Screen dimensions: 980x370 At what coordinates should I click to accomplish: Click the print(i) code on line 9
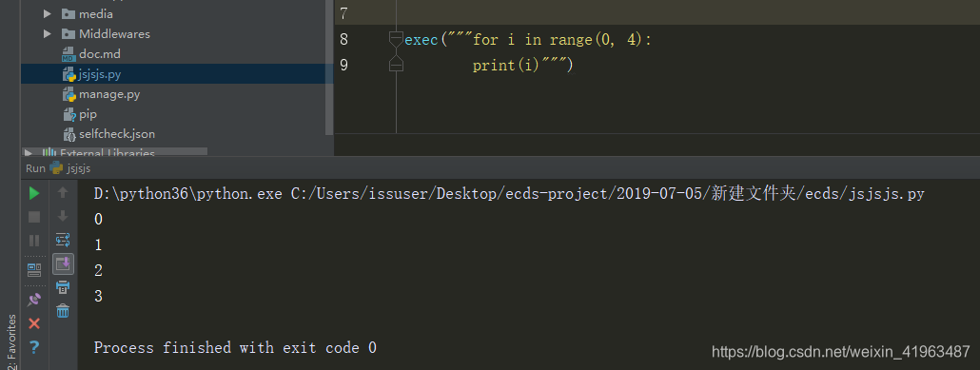click(506, 65)
